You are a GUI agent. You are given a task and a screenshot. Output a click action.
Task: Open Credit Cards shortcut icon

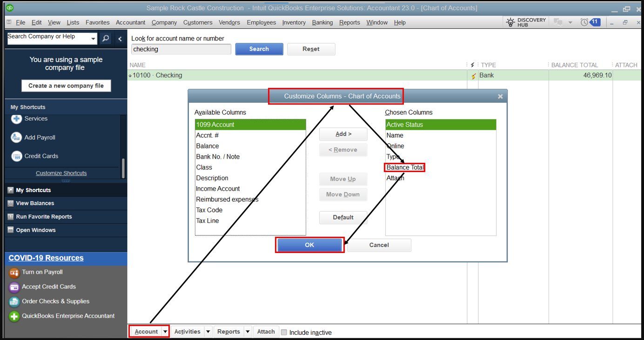(16, 156)
